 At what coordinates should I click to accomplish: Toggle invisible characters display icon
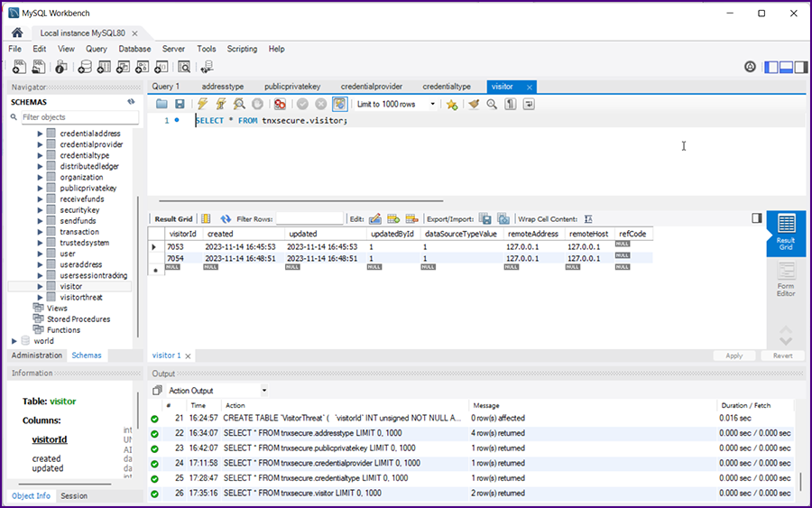click(510, 105)
